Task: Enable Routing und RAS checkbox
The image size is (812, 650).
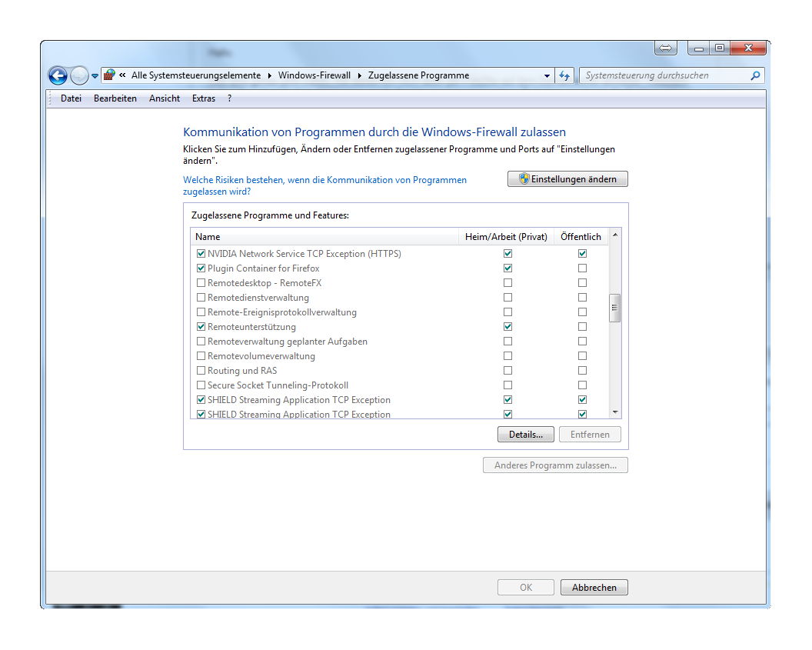Action: click(x=201, y=371)
